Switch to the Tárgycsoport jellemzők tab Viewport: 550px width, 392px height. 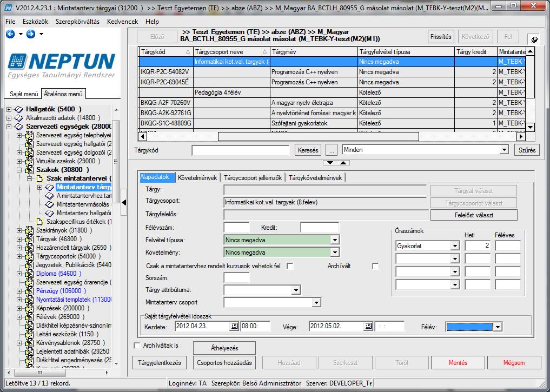point(253,177)
